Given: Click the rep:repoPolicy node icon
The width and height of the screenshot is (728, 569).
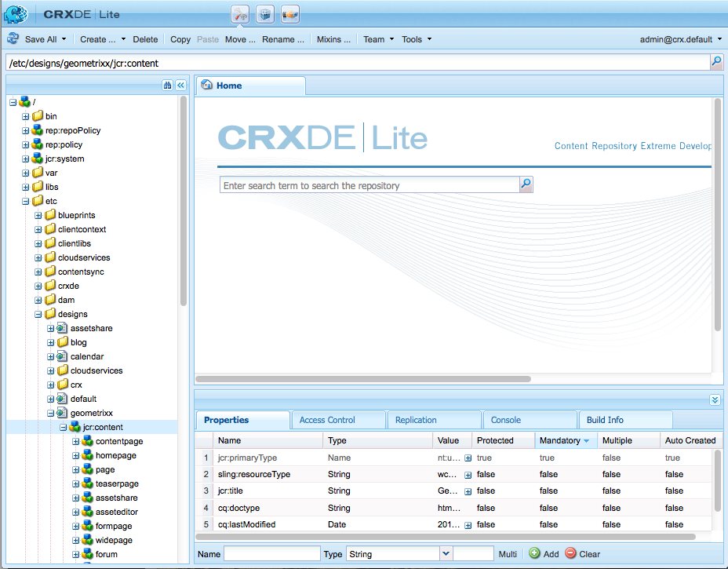Looking at the screenshot, I should 38,130.
